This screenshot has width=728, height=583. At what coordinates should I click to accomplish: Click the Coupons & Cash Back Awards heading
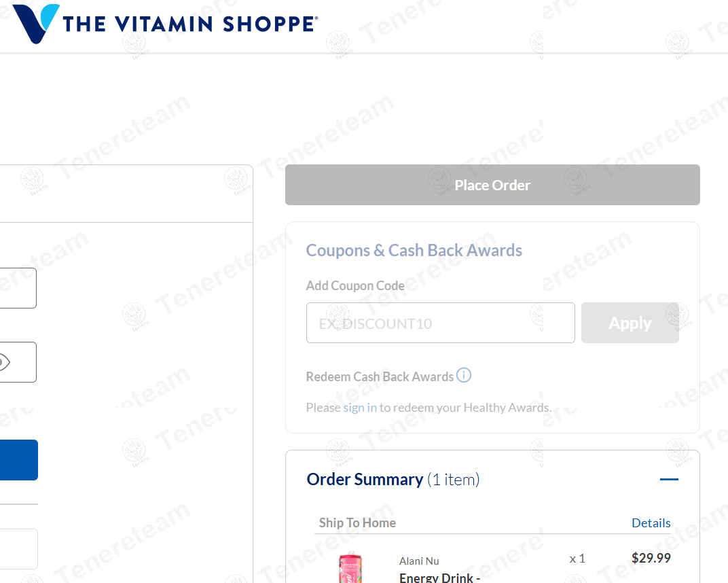(414, 251)
